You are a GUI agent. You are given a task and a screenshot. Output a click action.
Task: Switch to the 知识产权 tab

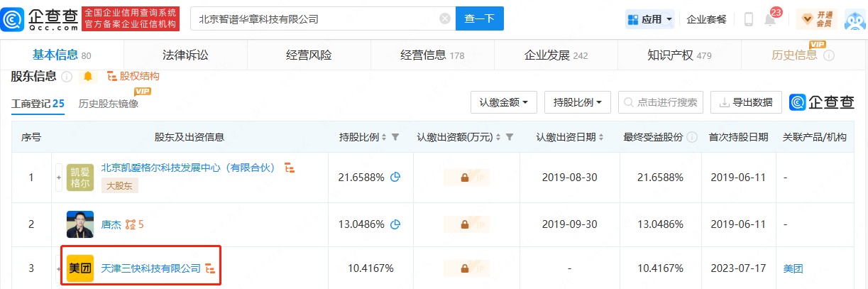(x=679, y=55)
